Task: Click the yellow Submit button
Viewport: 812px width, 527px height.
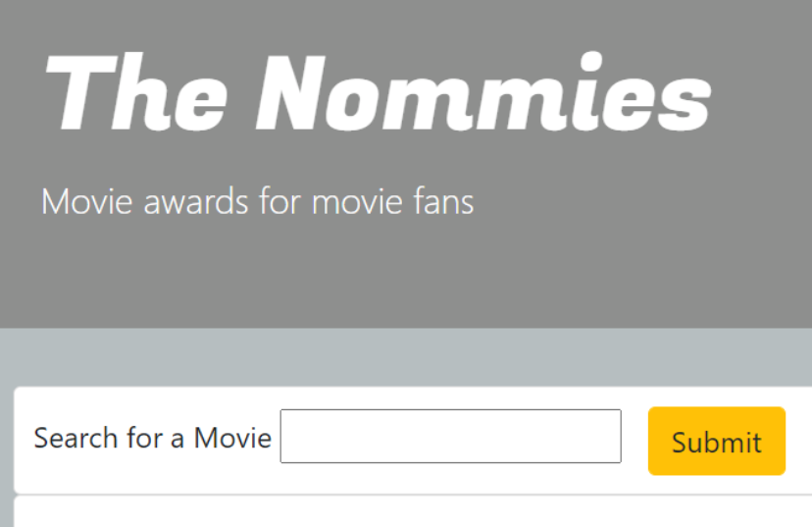Action: point(716,442)
